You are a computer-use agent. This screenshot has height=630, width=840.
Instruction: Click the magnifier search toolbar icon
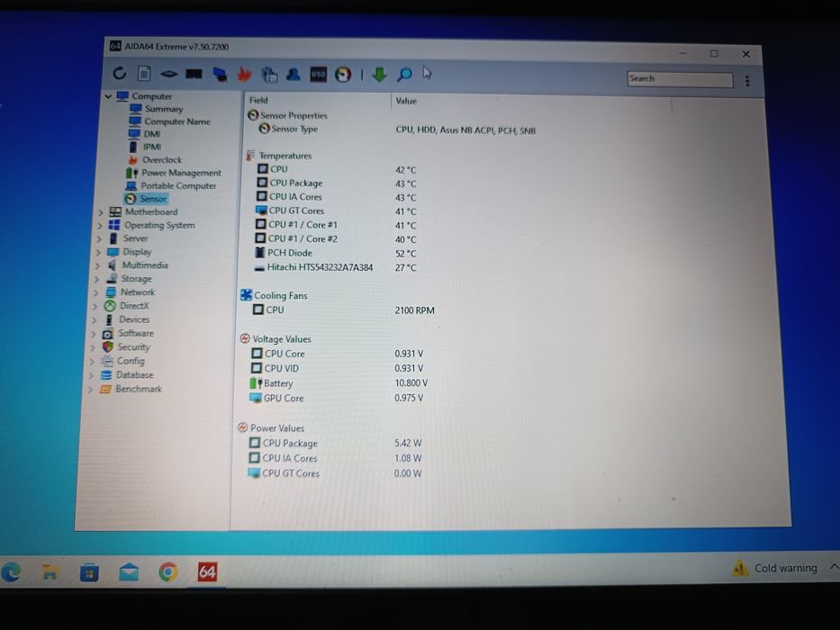point(404,75)
